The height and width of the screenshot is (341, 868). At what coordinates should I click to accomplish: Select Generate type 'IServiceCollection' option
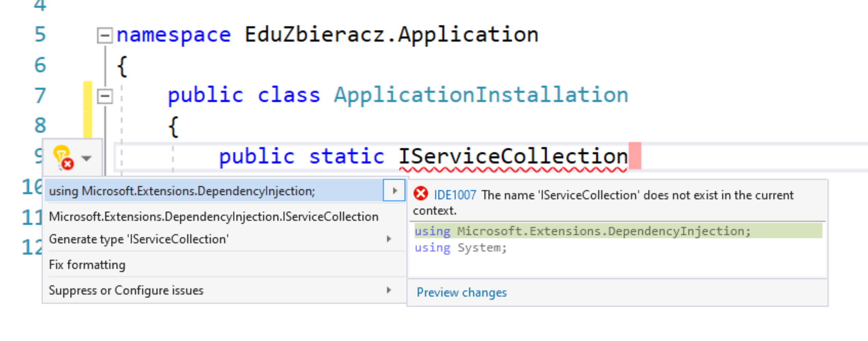click(x=139, y=239)
